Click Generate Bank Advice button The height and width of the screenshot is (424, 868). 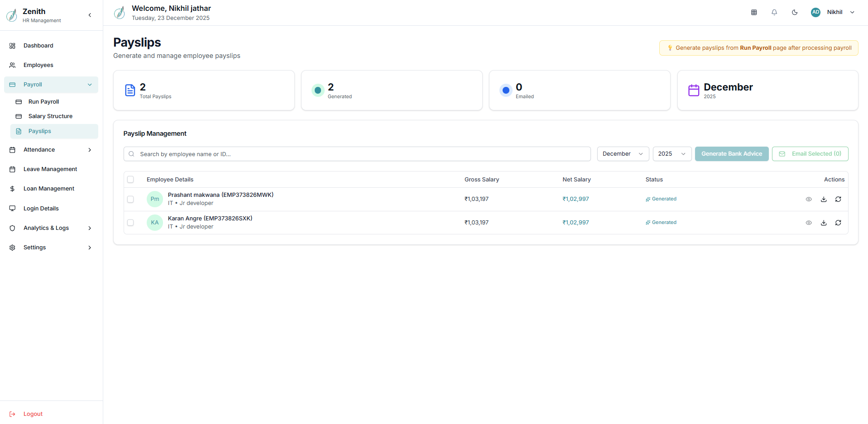(x=731, y=154)
